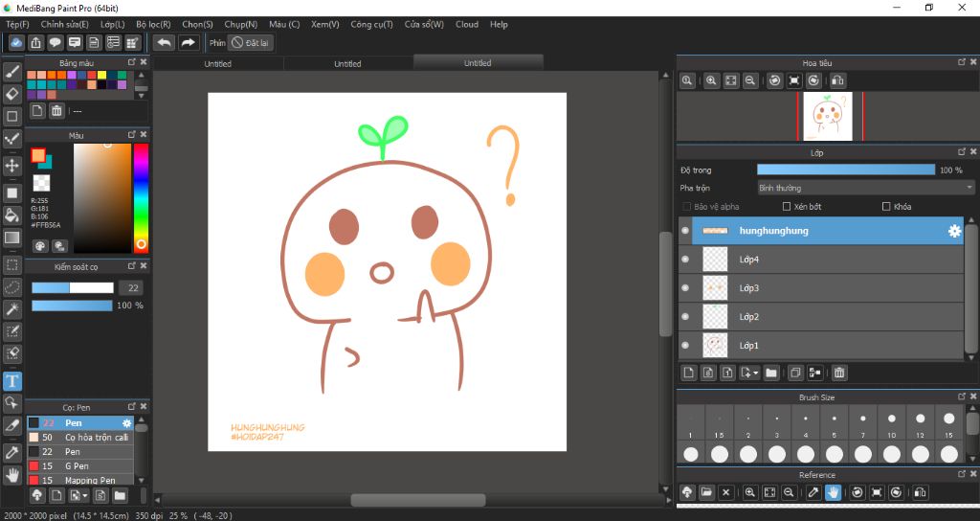Undock the Màu color panel
Screen dimensions: 980x521
coord(132,134)
